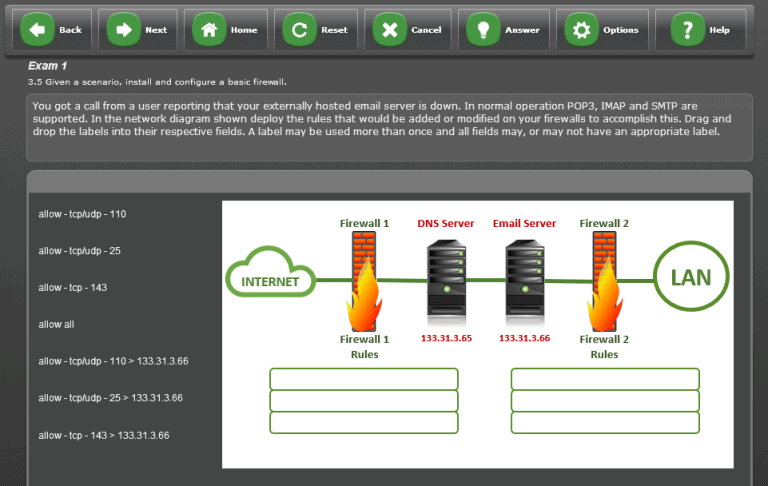The image size is (768, 486).
Task: Click second Firewall 1 Rules field
Action: pyautogui.click(x=364, y=401)
